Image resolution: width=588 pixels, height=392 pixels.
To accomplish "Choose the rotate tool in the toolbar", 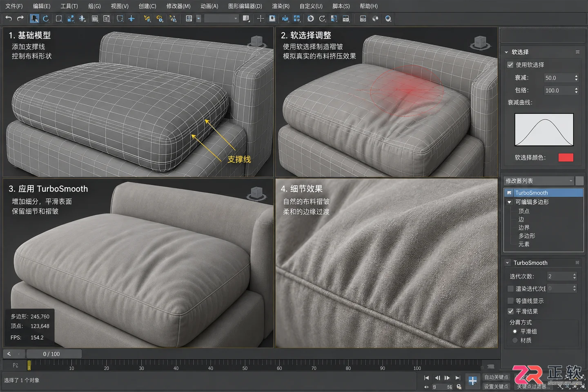I will 46,18.
